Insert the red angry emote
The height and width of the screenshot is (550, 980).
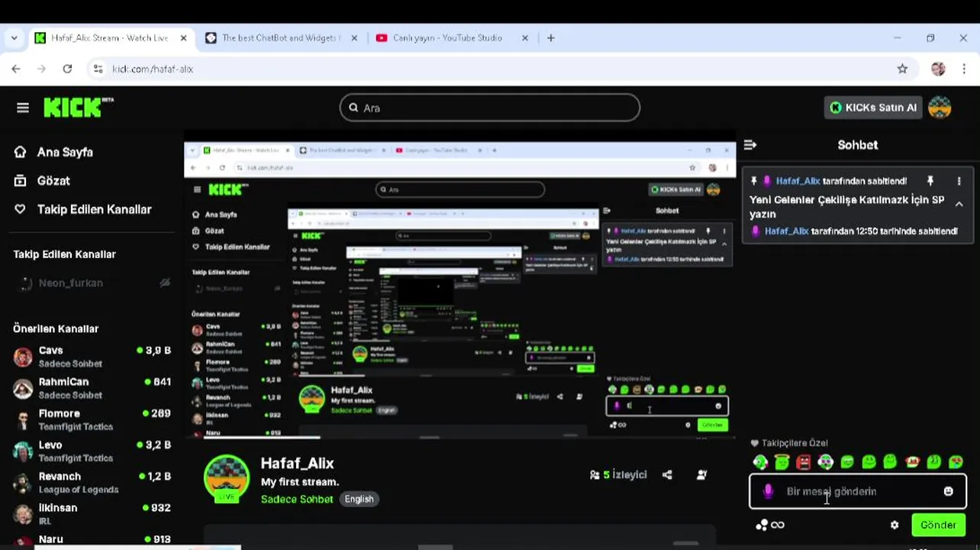pyautogui.click(x=803, y=461)
